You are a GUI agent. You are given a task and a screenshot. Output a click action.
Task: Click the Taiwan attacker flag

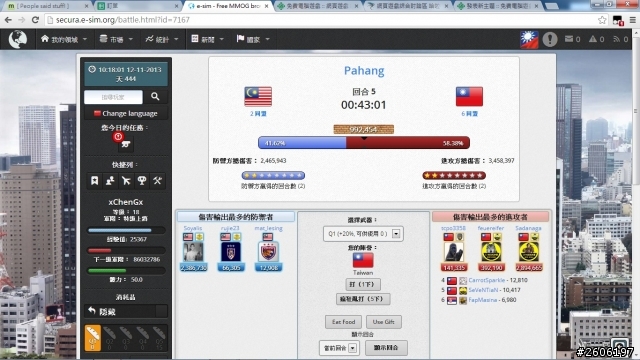pyautogui.click(x=469, y=96)
